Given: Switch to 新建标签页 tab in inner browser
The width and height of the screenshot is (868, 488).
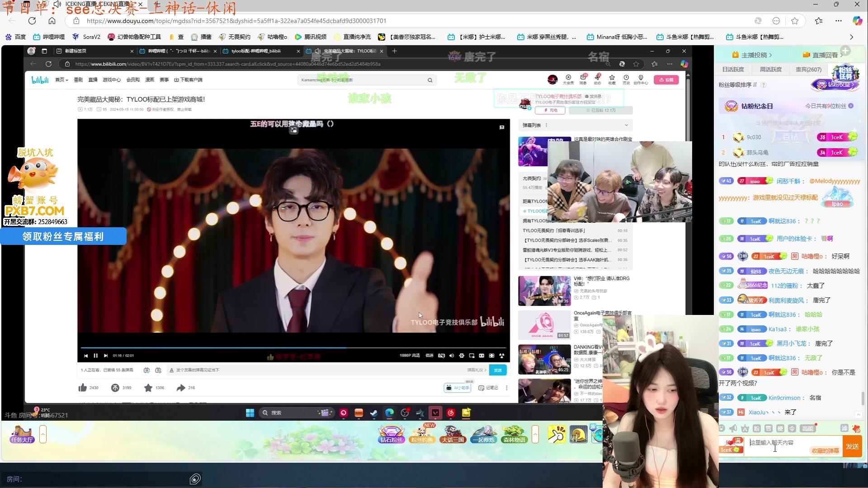Looking at the screenshot, I should (x=95, y=51).
